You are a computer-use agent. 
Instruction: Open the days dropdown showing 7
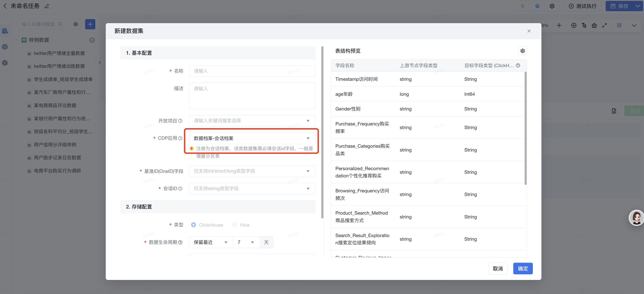246,242
